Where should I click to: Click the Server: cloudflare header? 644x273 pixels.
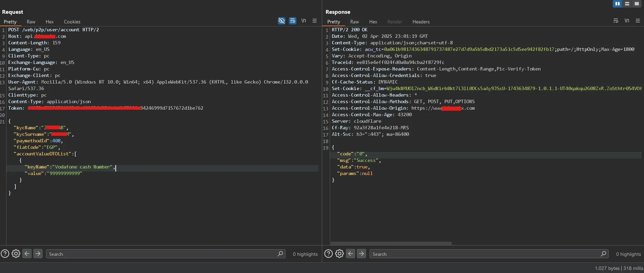357,121
